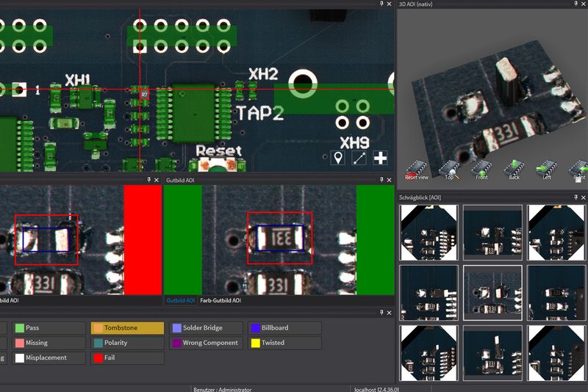
Task: Open bottom-middle Schrägblick thumbnail
Action: 492,353
